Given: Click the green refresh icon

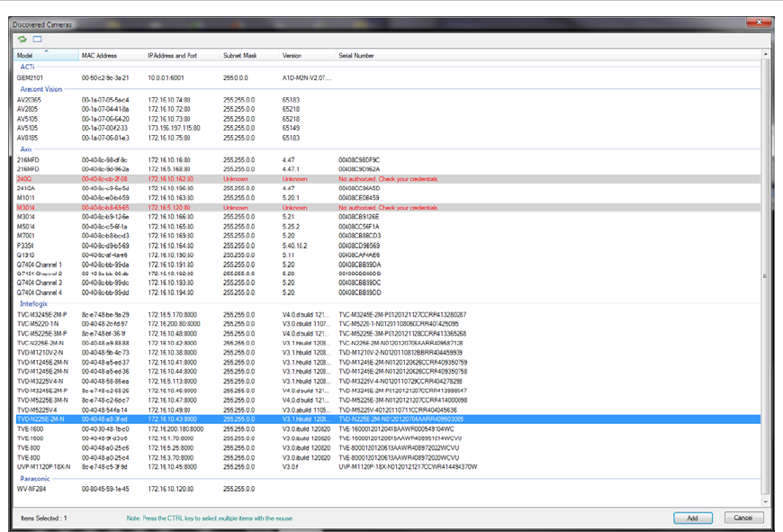Looking at the screenshot, I should (22, 39).
